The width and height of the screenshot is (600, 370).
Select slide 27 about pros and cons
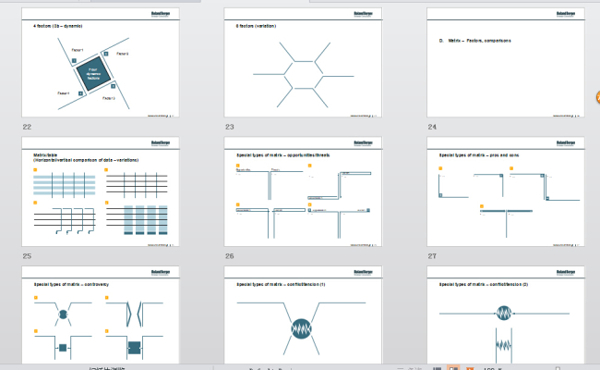click(505, 192)
